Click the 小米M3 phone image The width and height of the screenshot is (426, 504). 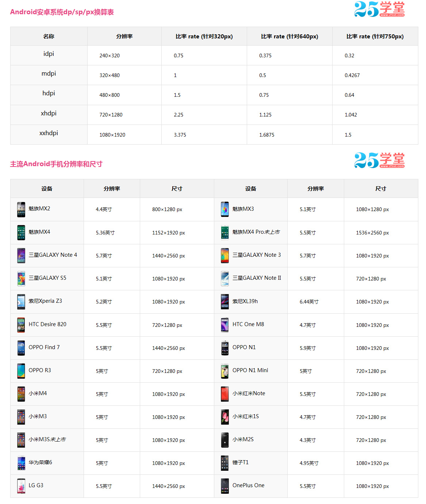[x=21, y=417]
